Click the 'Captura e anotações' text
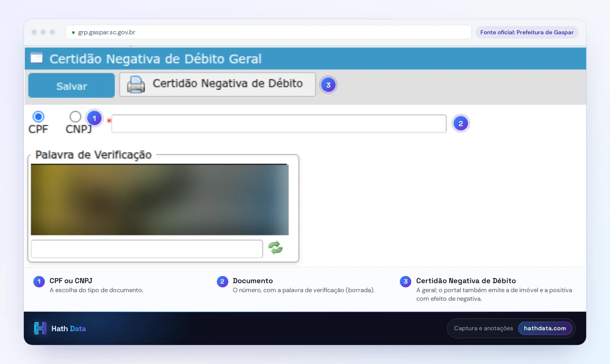The image size is (610, 364). (x=483, y=328)
